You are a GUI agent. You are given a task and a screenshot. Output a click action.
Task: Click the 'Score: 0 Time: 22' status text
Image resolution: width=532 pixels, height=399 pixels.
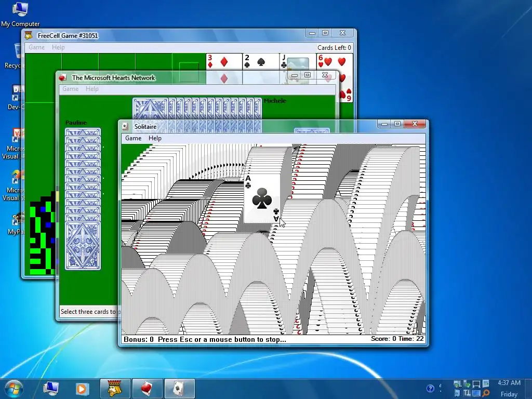pyautogui.click(x=397, y=339)
